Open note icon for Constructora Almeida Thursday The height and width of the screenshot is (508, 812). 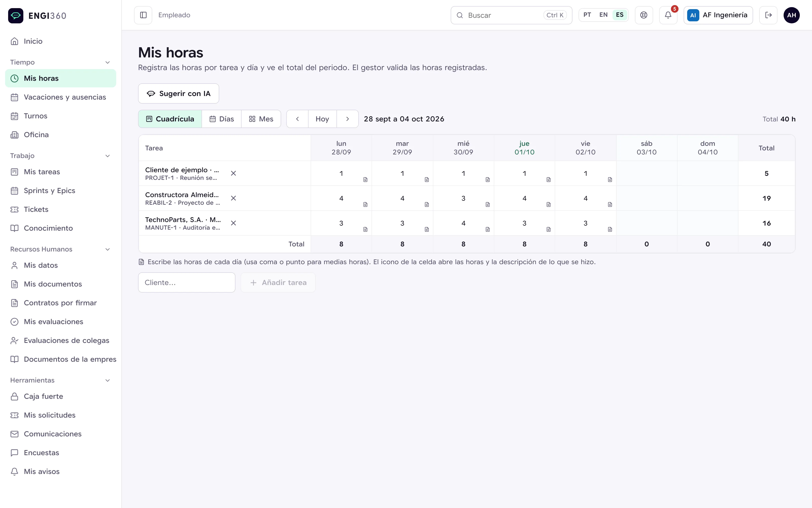pos(549,205)
